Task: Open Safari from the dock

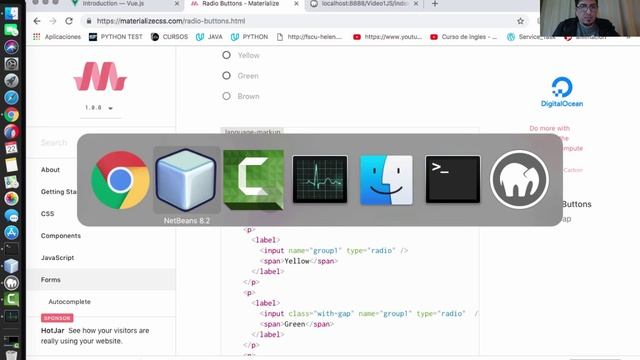Action: (11, 98)
